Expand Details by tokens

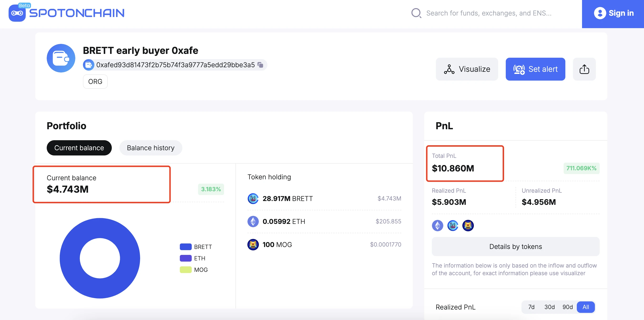tap(515, 247)
